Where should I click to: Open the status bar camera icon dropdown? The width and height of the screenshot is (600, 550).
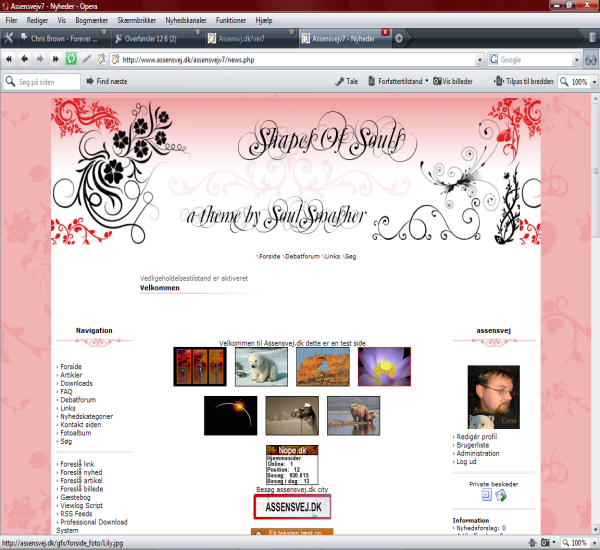[553, 542]
